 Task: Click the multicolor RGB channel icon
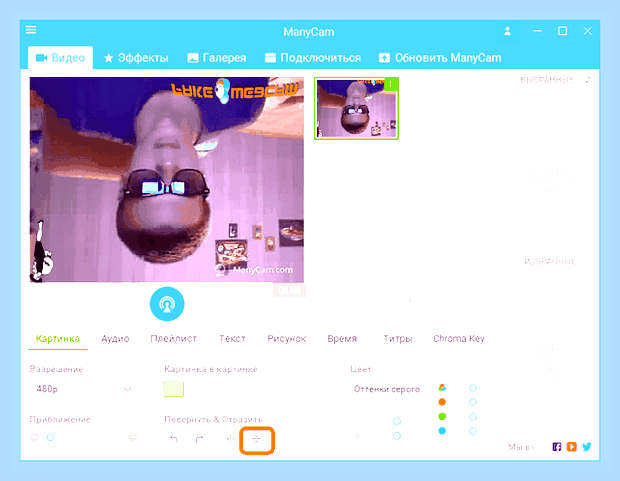442,388
